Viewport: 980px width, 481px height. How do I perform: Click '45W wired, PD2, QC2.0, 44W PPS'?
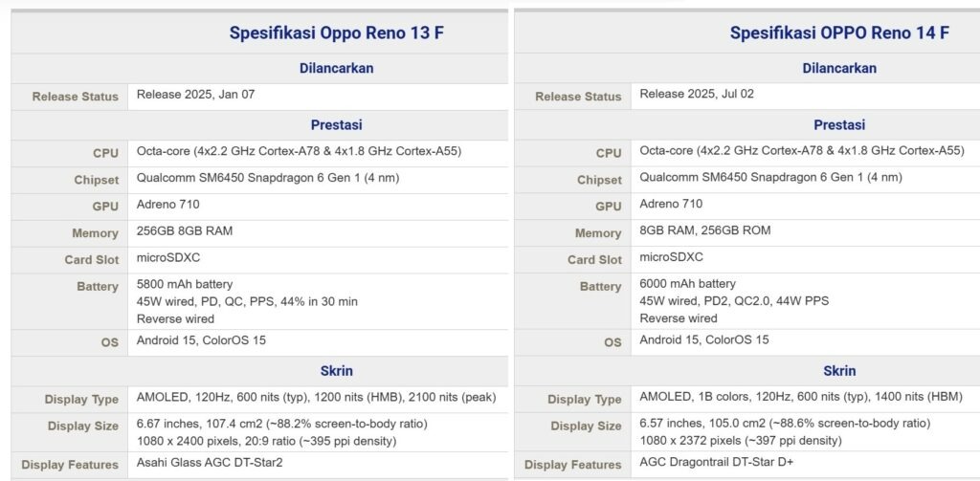tap(734, 301)
